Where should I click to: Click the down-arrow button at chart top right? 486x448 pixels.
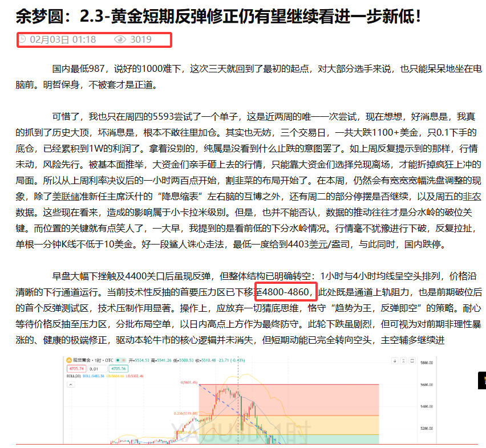[395, 361]
